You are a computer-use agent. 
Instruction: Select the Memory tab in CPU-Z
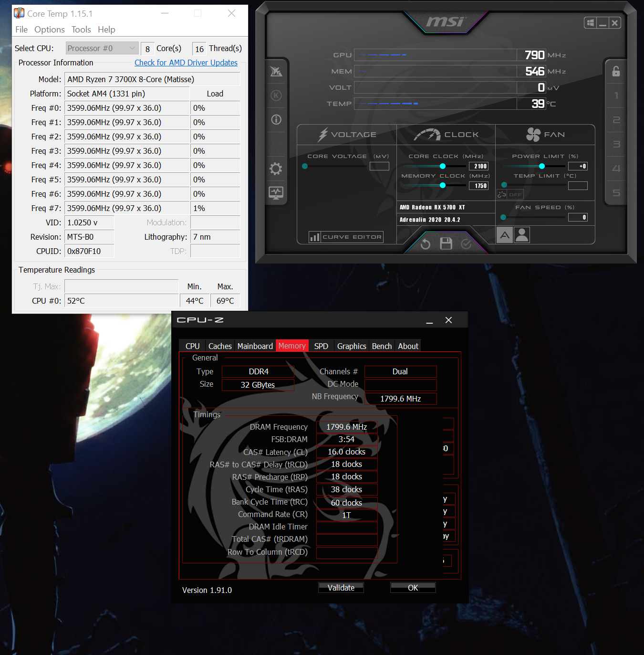point(292,346)
